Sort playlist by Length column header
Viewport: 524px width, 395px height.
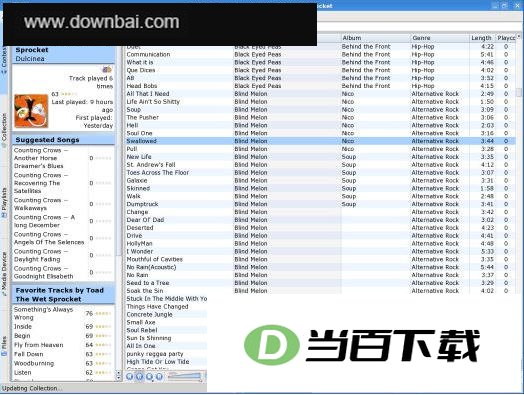pyautogui.click(x=482, y=38)
